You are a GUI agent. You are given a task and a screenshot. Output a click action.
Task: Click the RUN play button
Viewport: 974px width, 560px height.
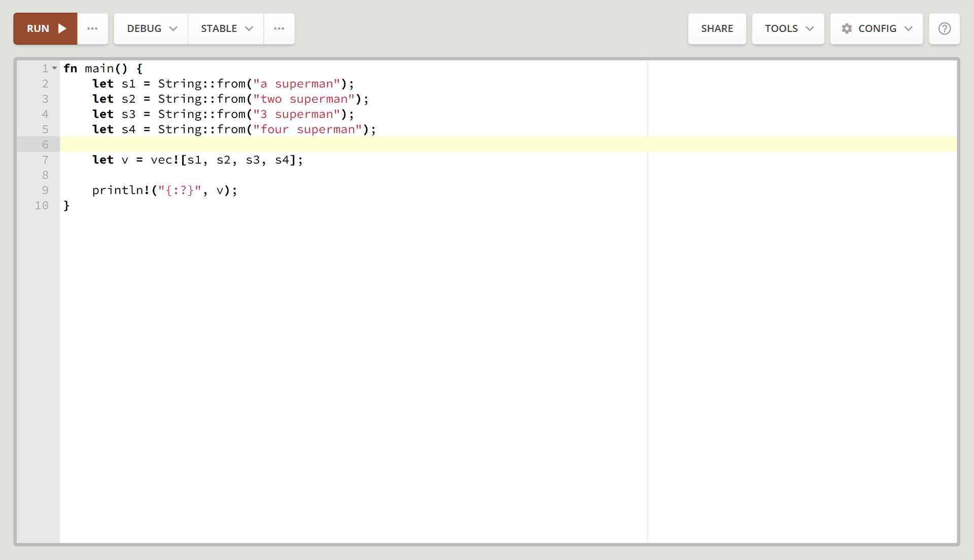(45, 29)
